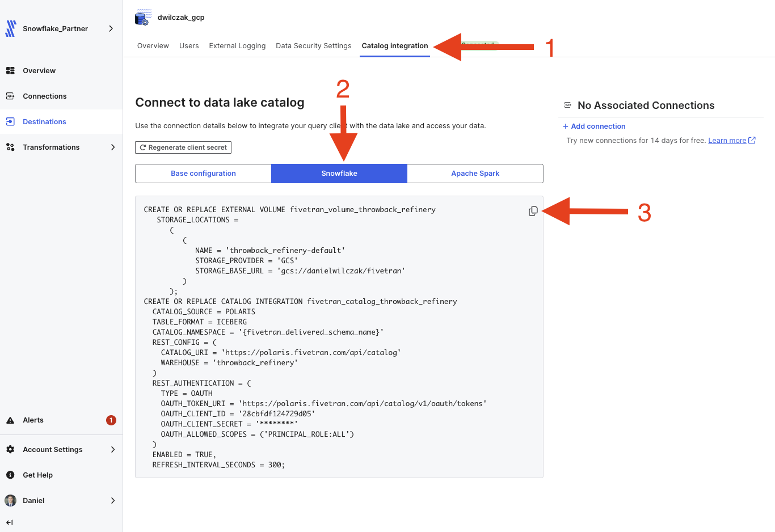
Task: Expand Account Settings chevron
Action: 113,450
